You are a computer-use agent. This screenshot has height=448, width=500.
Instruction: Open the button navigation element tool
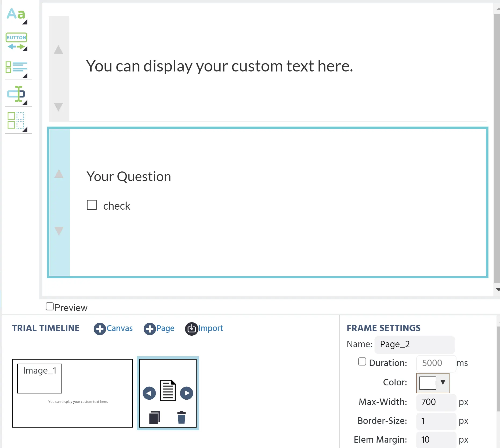(x=17, y=42)
